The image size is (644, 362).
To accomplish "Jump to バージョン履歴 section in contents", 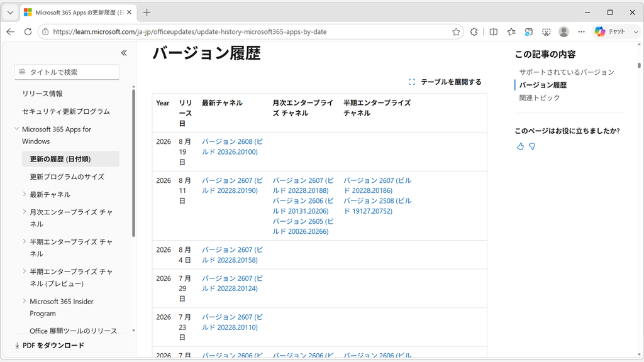I will (x=543, y=85).
